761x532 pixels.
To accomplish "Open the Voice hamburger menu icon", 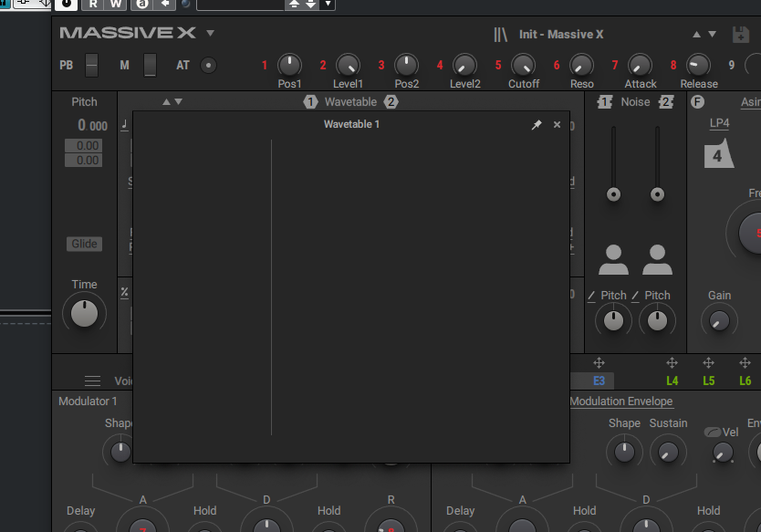I will (92, 381).
